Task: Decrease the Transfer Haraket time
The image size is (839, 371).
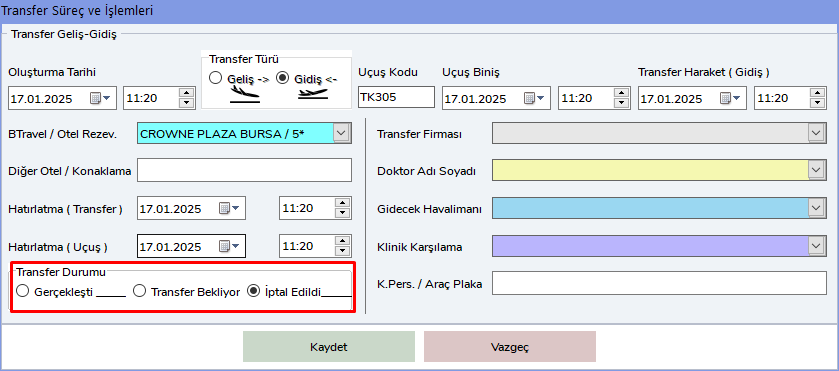Action: pyautogui.click(x=817, y=103)
